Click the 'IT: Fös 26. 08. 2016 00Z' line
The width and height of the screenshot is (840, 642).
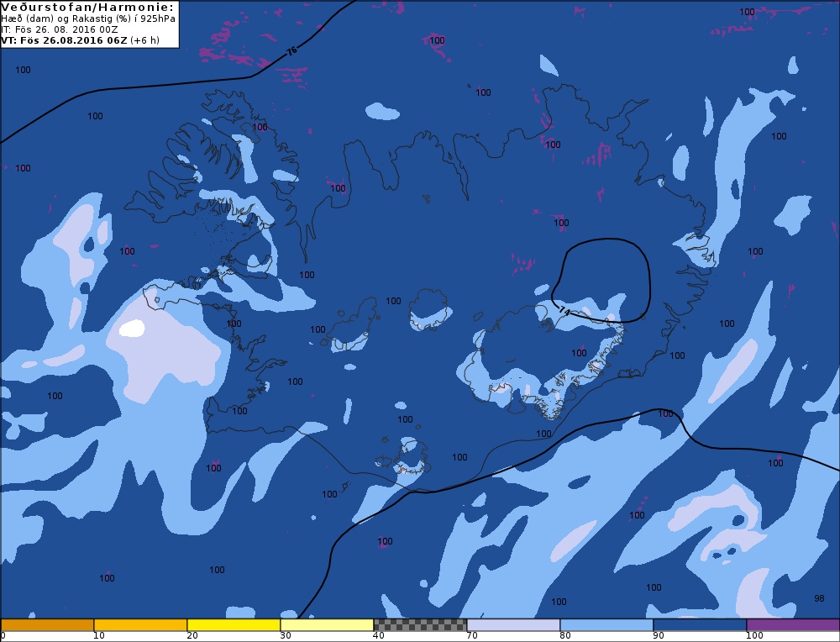tap(60, 29)
